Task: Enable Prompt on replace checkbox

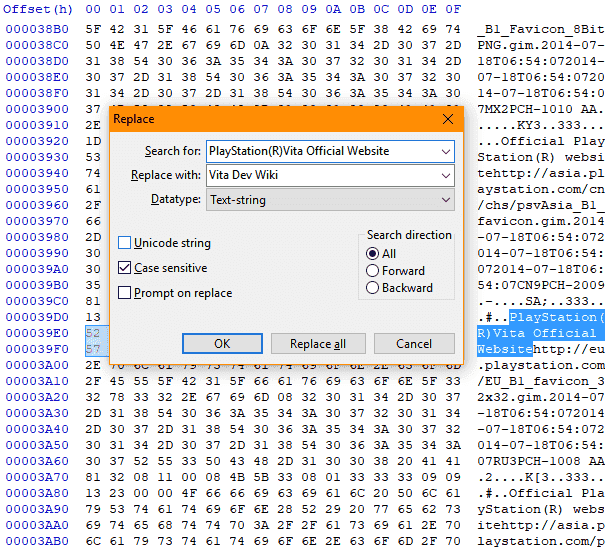Action: pyautogui.click(x=124, y=293)
